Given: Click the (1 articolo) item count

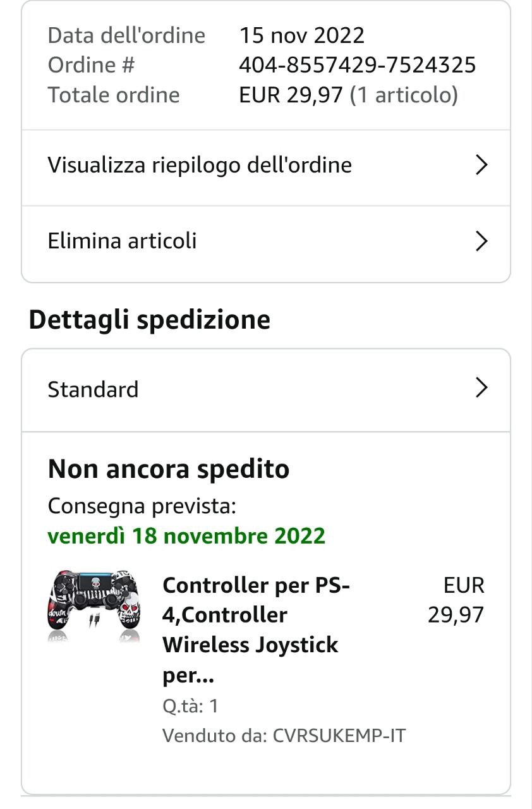Looking at the screenshot, I should 404,95.
